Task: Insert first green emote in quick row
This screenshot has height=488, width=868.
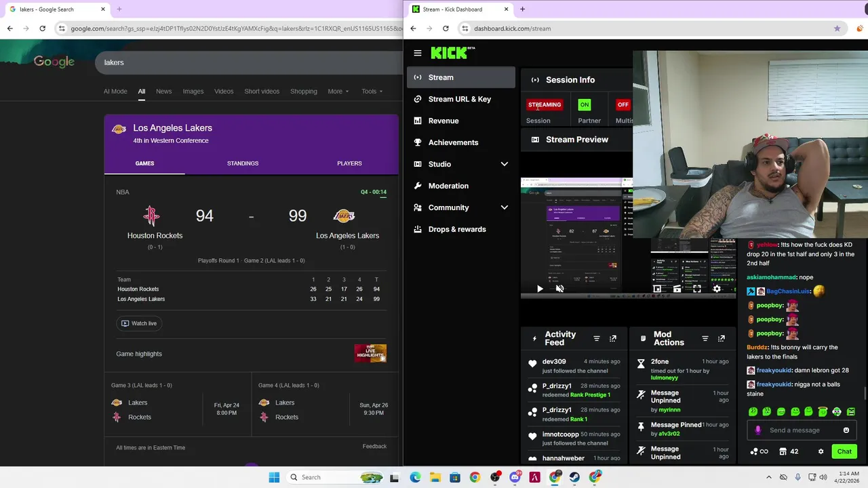Action: pos(753,411)
